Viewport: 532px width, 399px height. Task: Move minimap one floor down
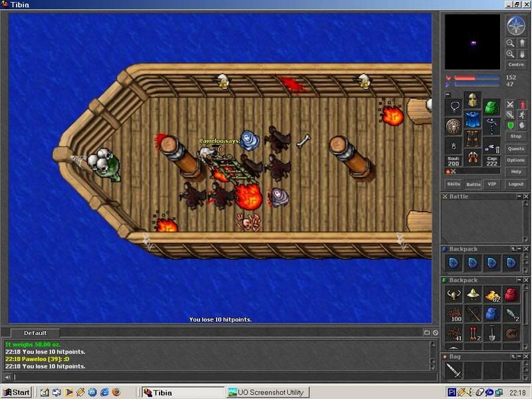coord(522,54)
